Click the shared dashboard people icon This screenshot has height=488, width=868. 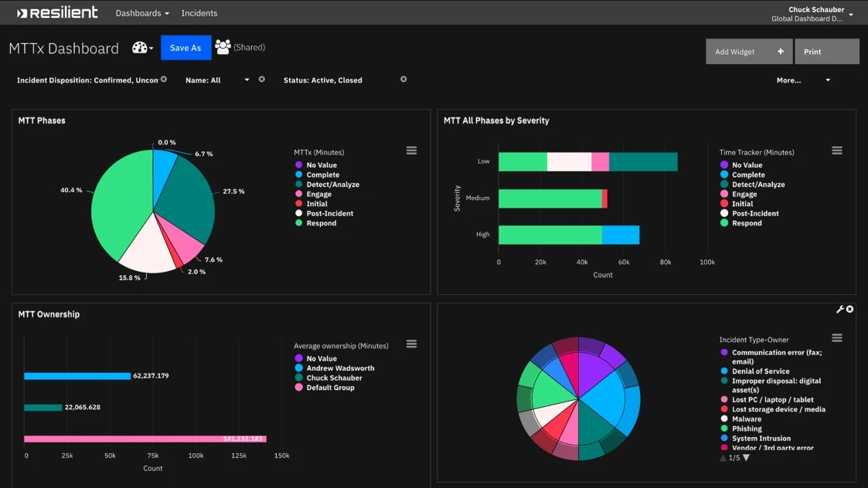click(222, 46)
